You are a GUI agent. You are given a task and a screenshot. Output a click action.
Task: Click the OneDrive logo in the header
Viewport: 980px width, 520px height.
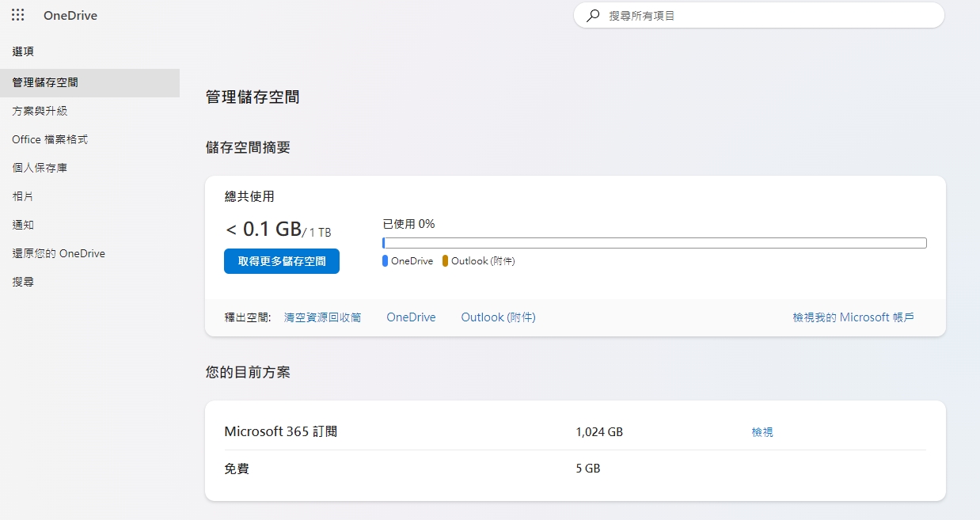point(70,15)
